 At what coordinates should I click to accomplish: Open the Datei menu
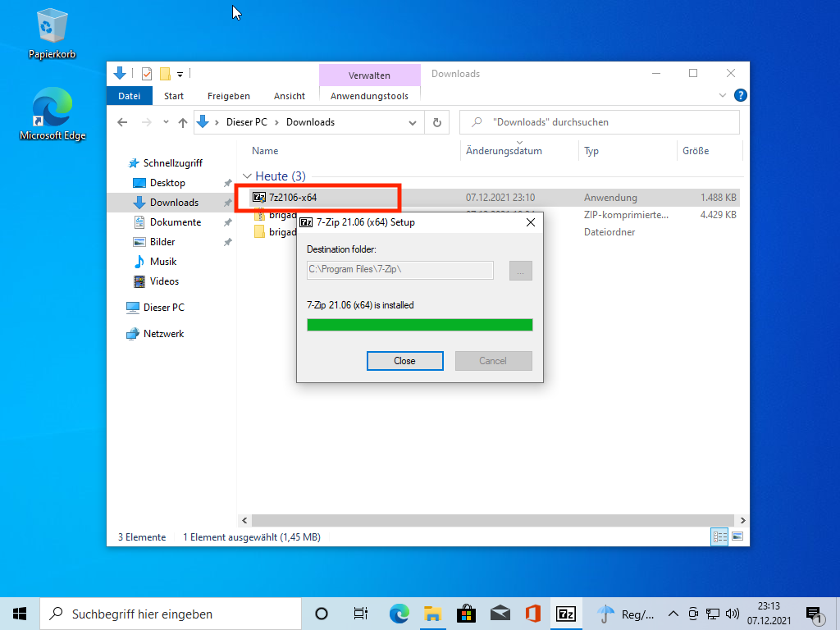(x=129, y=96)
